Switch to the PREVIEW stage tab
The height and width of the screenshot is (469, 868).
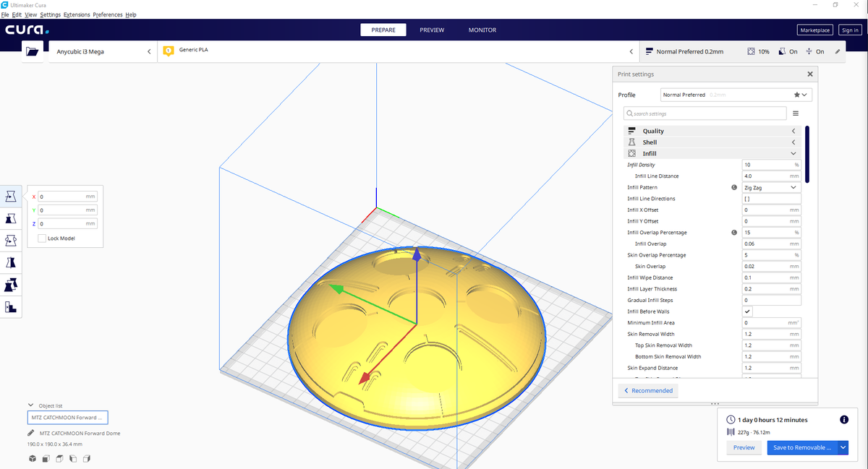(x=432, y=30)
